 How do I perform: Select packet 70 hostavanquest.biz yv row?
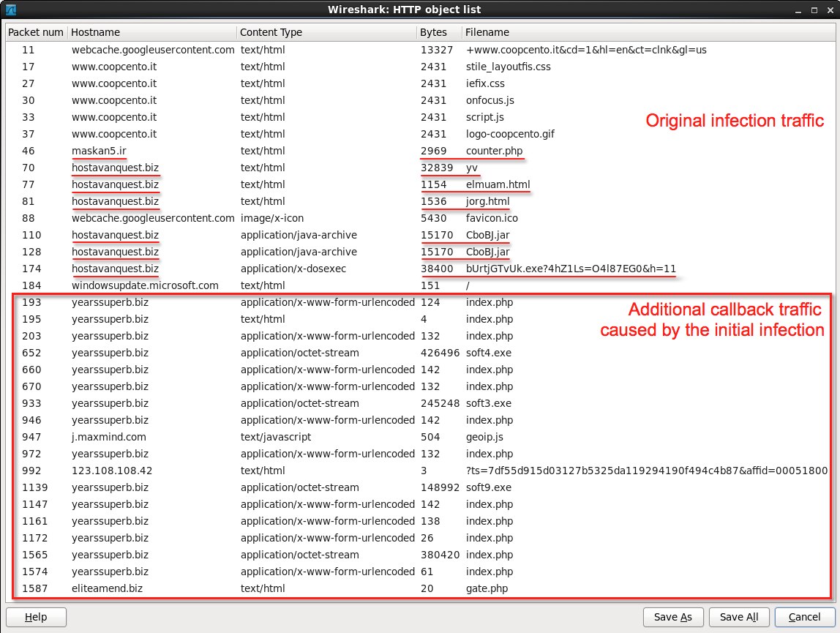click(x=420, y=168)
